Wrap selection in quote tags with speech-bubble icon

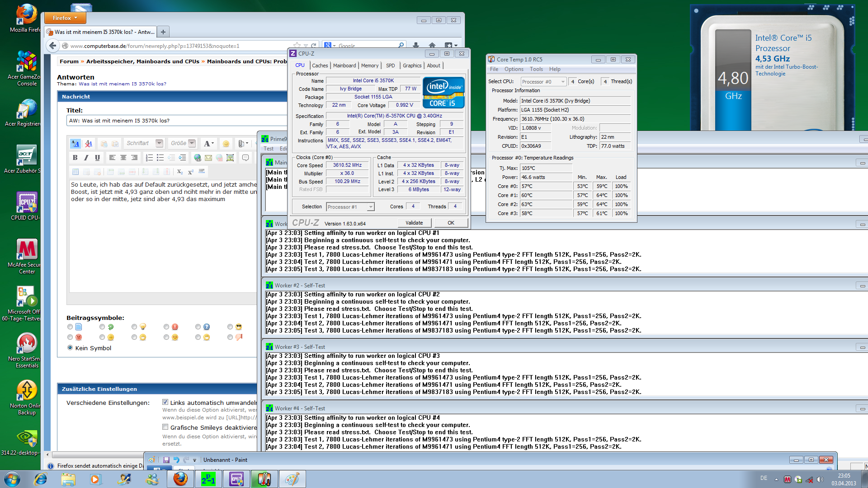click(x=245, y=158)
